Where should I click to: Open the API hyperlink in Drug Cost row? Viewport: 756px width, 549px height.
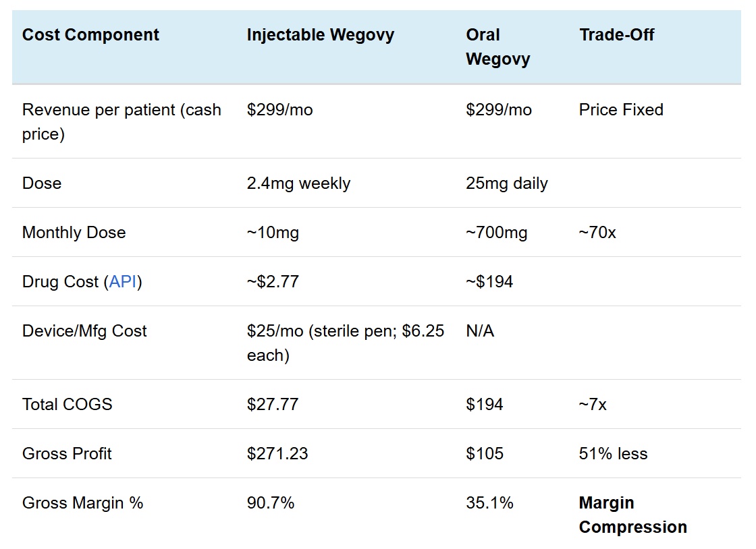[123, 282]
